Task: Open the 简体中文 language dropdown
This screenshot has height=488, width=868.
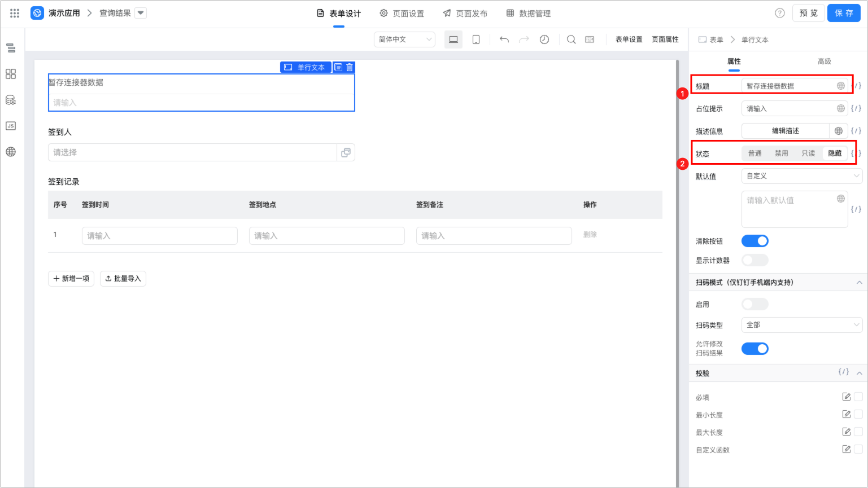Action: coord(404,39)
